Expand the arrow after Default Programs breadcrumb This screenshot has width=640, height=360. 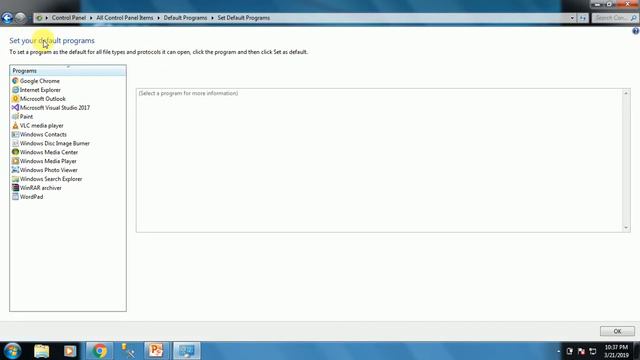pyautogui.click(x=212, y=18)
